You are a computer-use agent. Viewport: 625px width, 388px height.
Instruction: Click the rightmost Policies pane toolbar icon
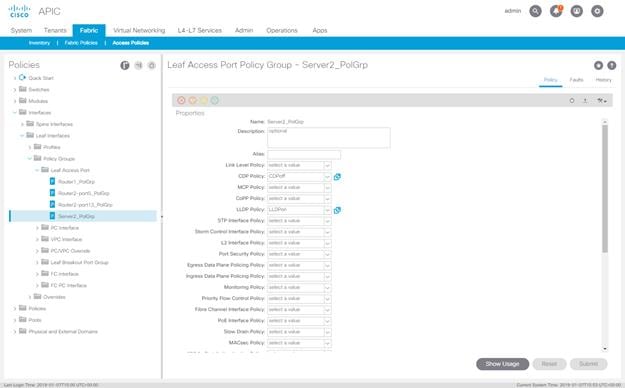pyautogui.click(x=151, y=65)
